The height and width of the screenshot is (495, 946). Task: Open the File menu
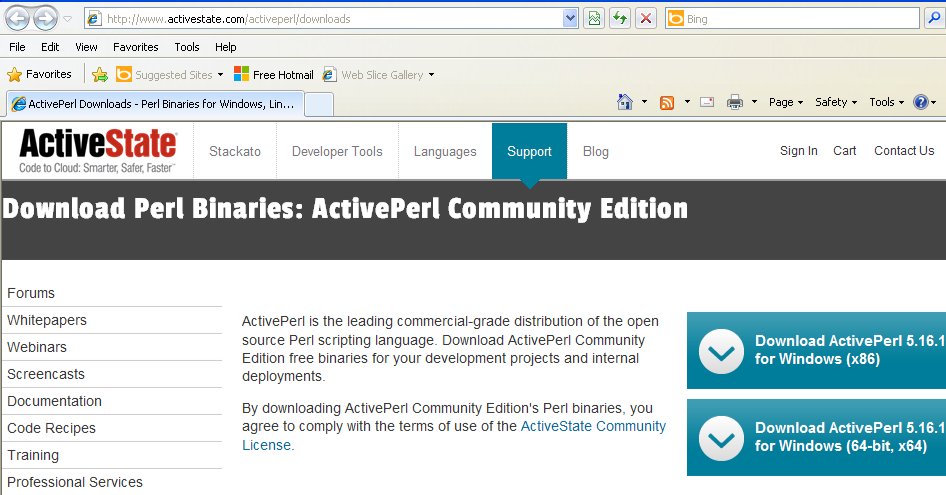point(17,47)
